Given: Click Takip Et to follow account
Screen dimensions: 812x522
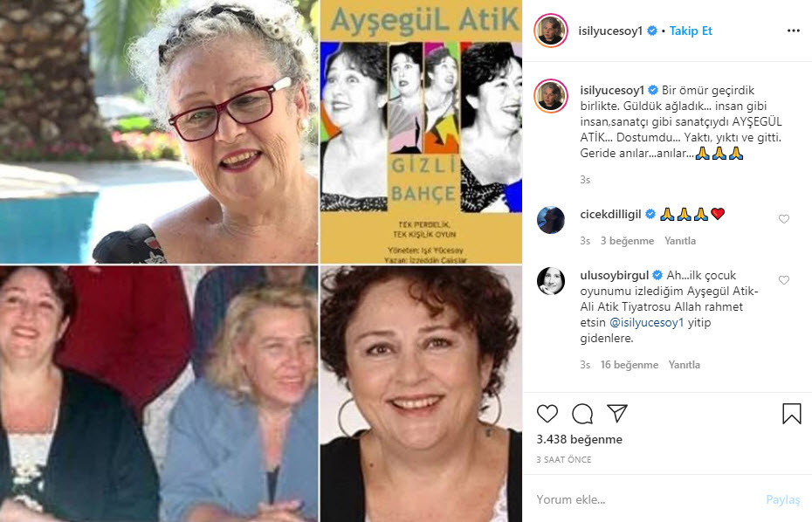Looking at the screenshot, I should tap(691, 31).
